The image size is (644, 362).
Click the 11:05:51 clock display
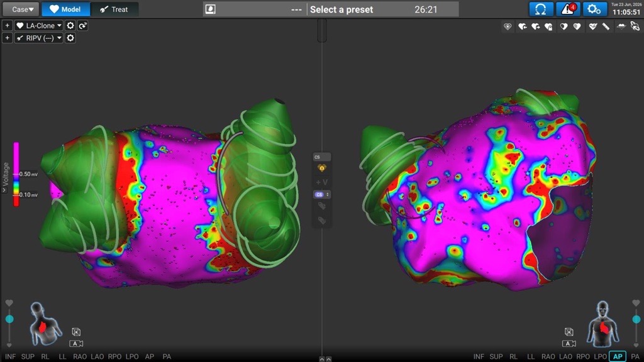pos(626,13)
